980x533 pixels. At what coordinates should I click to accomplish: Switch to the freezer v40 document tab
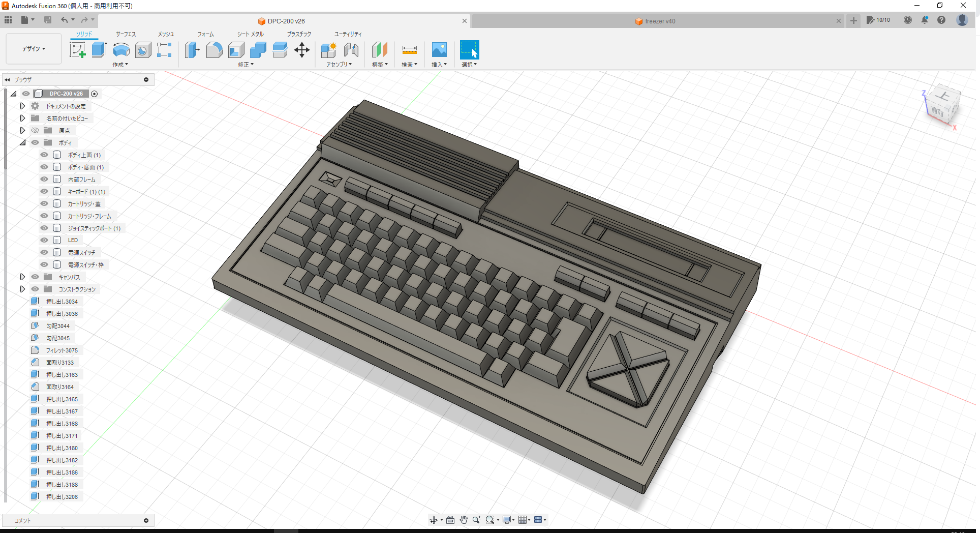click(x=656, y=21)
